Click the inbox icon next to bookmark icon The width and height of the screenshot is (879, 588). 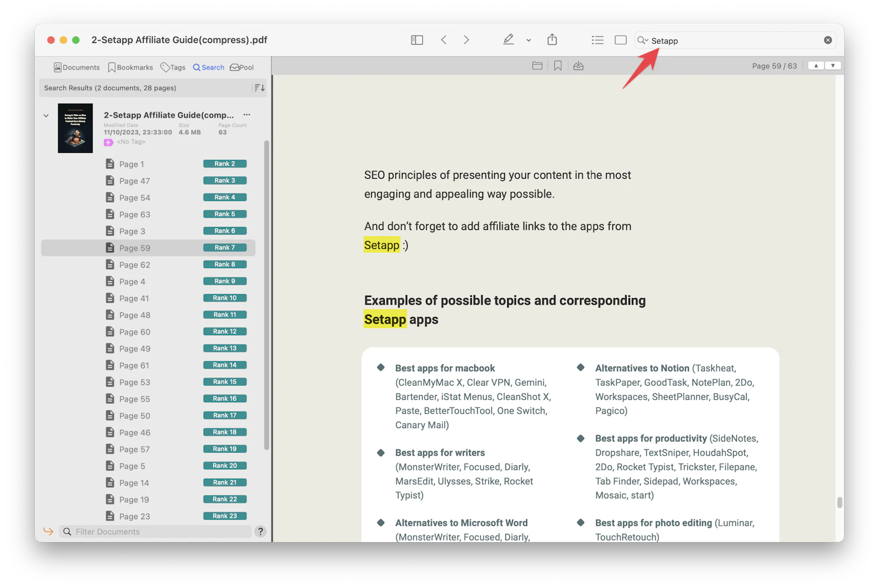point(578,65)
